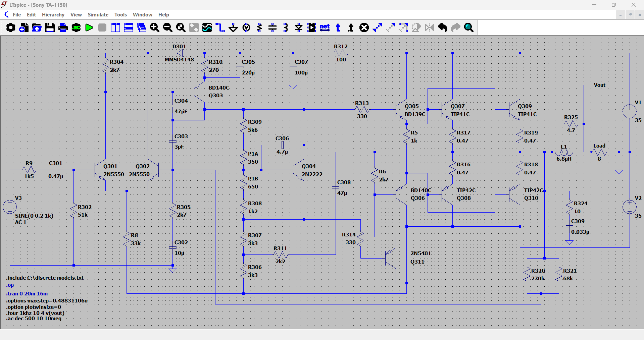Screen dimensions: 644x340
Task: Place a Voltage source
Action: 246,27
